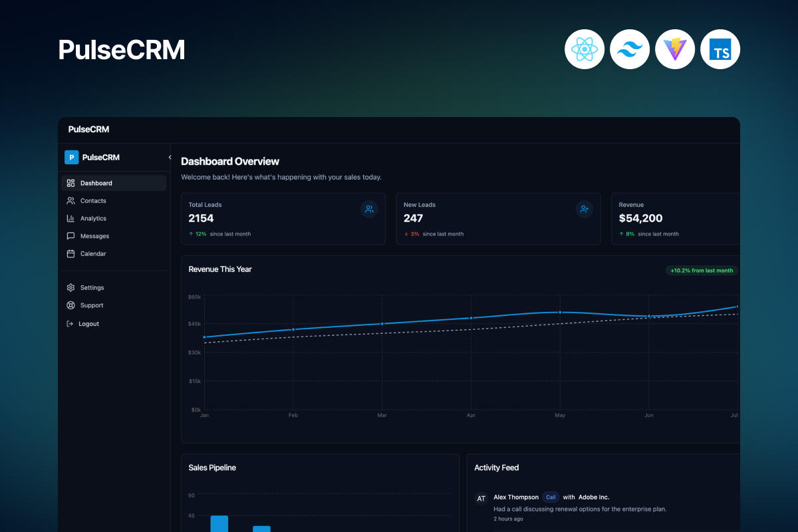Viewport: 798px width, 532px height.
Task: Collapse the sidebar using the chevron
Action: [x=170, y=158]
